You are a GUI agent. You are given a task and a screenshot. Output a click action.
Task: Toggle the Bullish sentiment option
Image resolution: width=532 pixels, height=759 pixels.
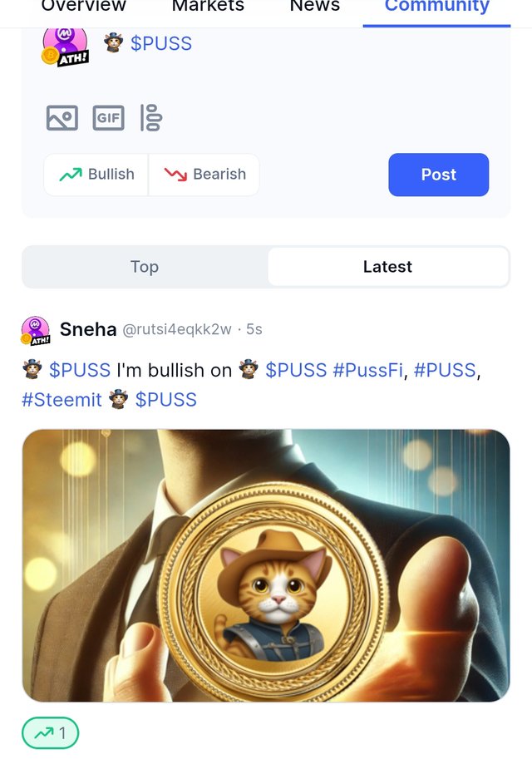(x=96, y=175)
